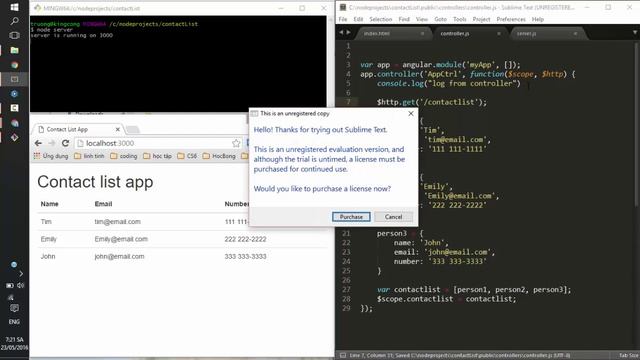Click the tim@email.com cell

tap(118, 222)
